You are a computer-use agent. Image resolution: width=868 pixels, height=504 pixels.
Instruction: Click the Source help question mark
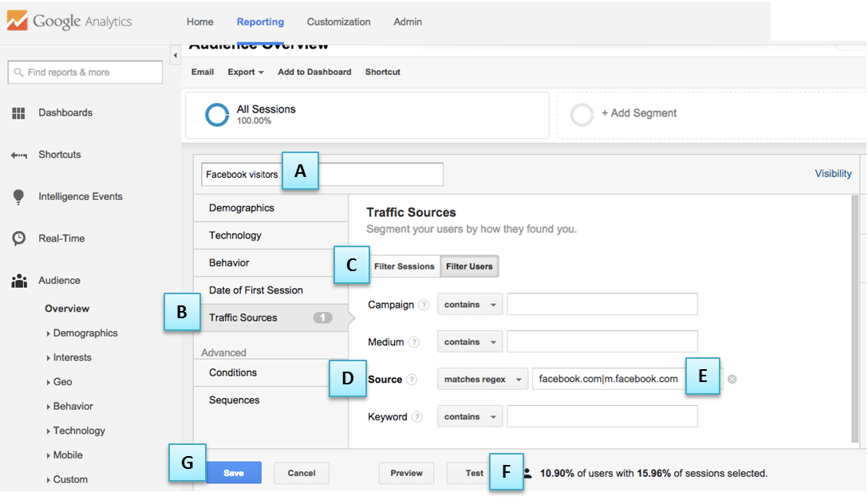pos(412,380)
